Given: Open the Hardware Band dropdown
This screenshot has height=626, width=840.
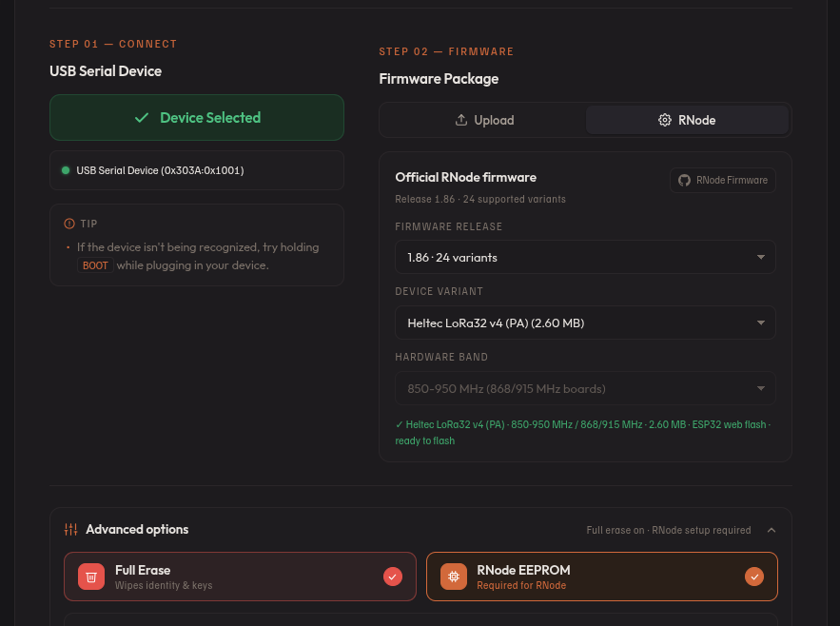Looking at the screenshot, I should tap(585, 388).
